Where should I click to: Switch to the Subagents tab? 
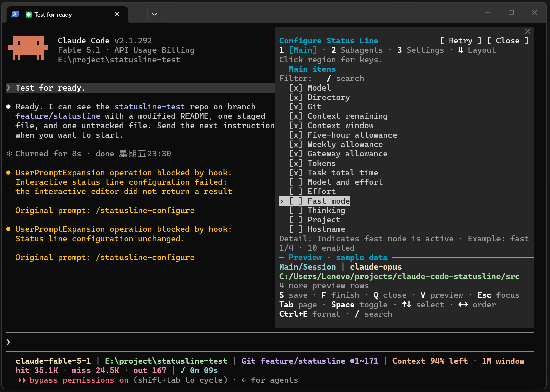[x=357, y=50]
